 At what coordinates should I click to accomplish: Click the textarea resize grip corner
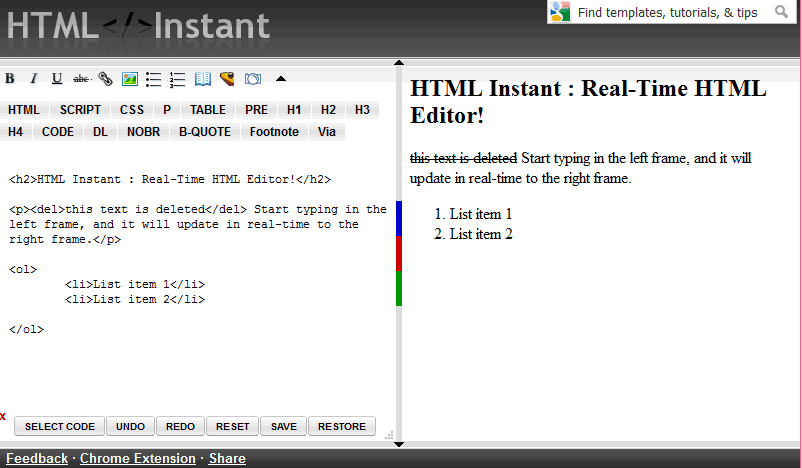point(389,435)
